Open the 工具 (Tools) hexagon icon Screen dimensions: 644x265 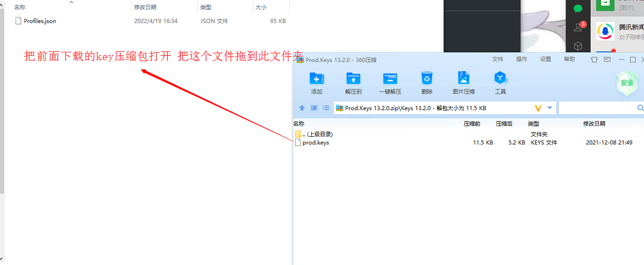[500, 79]
